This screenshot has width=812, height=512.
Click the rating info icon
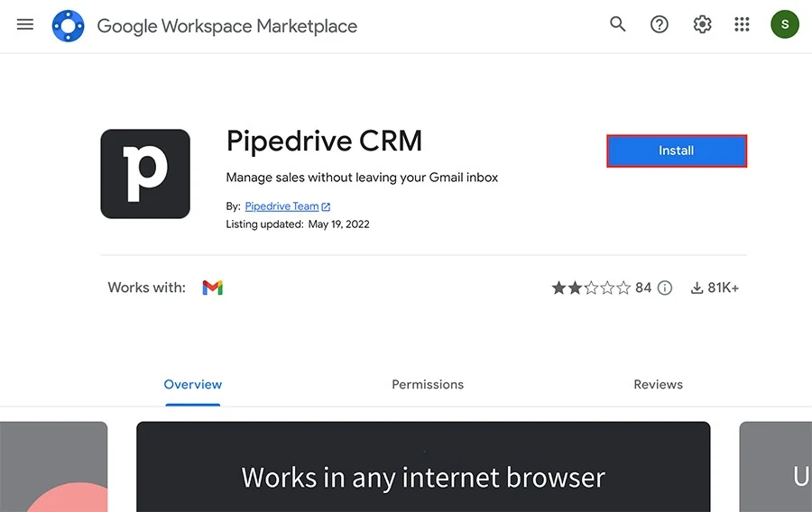tap(665, 288)
